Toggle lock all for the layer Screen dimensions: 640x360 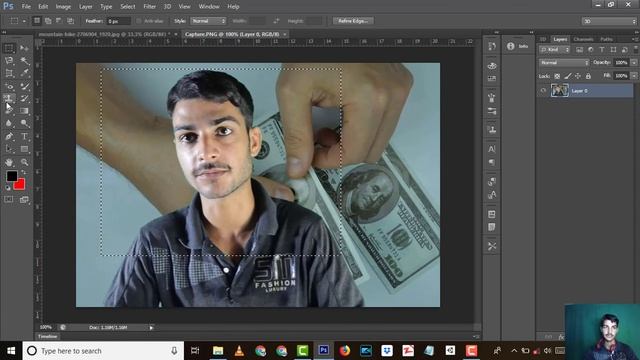pos(588,76)
